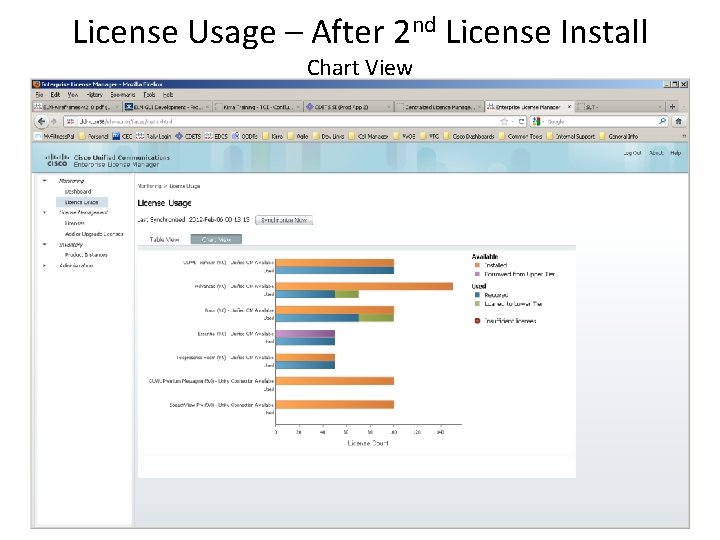Screen dimensions: 720x540
Task: Click the Log Out link
Action: 632,153
